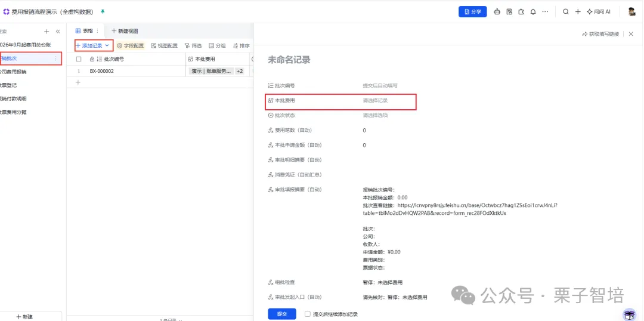Click the +2 more linked records badge
Image resolution: width=644 pixels, height=321 pixels.
pos(240,71)
